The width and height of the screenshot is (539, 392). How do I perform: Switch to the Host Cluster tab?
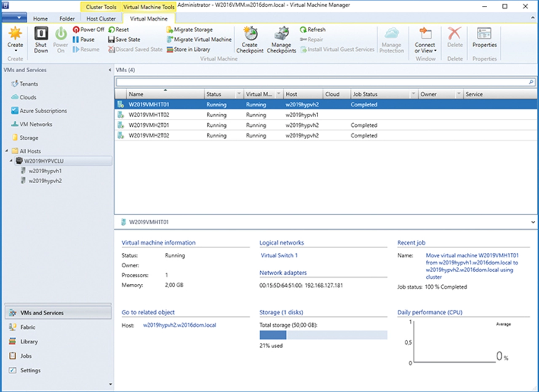click(101, 19)
